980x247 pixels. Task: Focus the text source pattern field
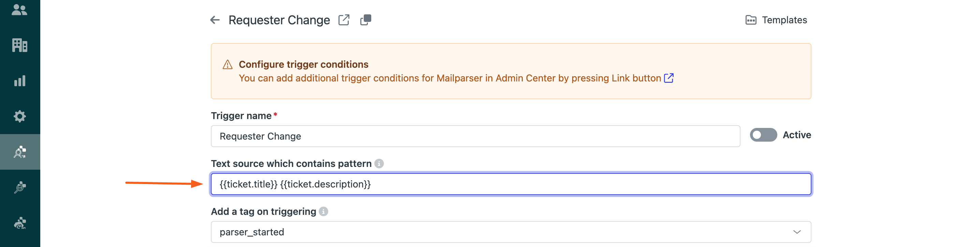(x=511, y=184)
